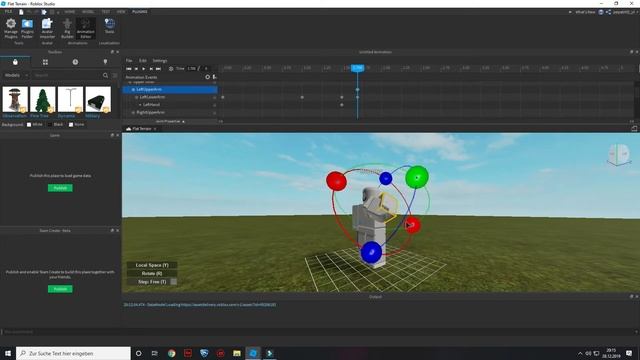Click the Toolbox search input field

click(66, 75)
